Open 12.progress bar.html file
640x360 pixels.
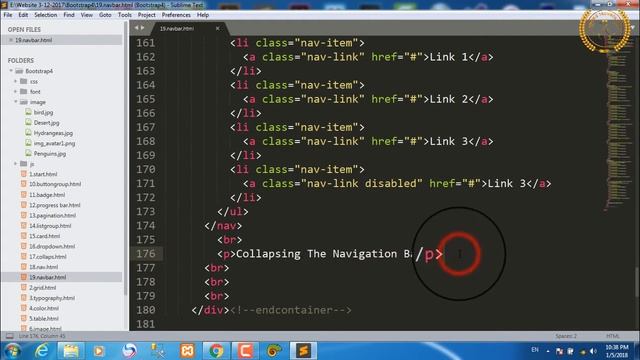pyautogui.click(x=54, y=205)
